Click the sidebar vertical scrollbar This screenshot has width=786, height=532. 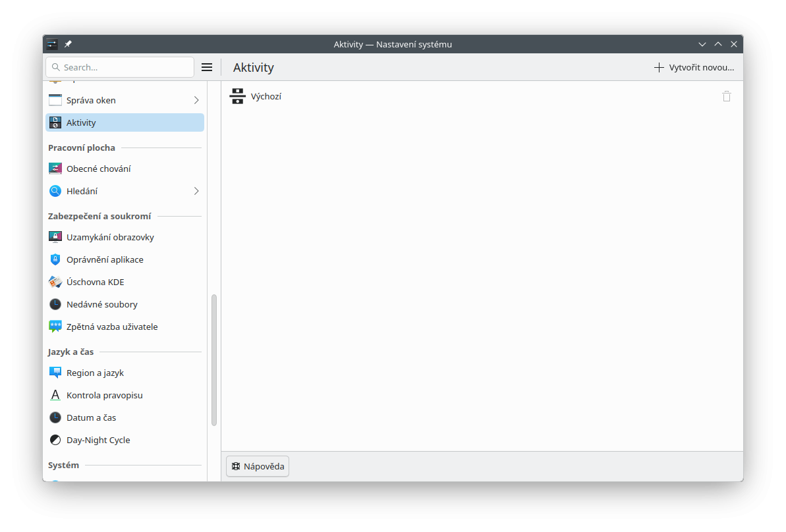(213, 359)
